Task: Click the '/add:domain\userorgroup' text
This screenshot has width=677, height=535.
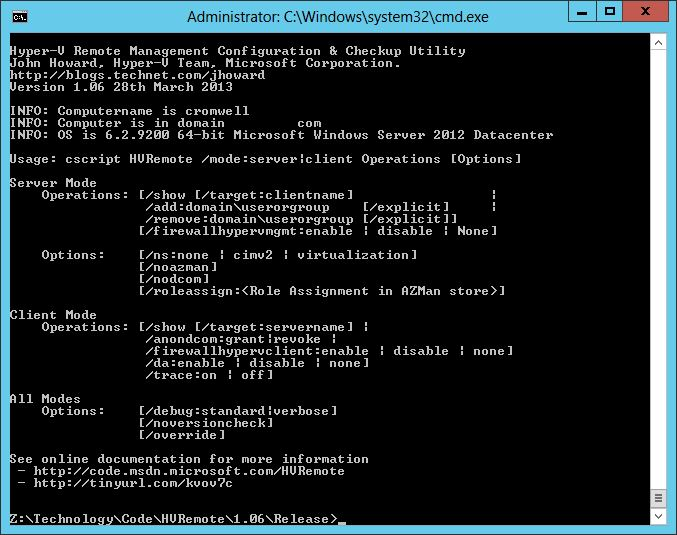Action: point(237,207)
